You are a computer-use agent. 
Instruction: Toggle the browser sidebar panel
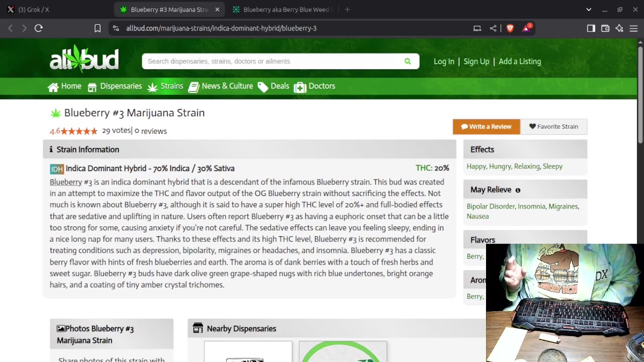tap(591, 29)
